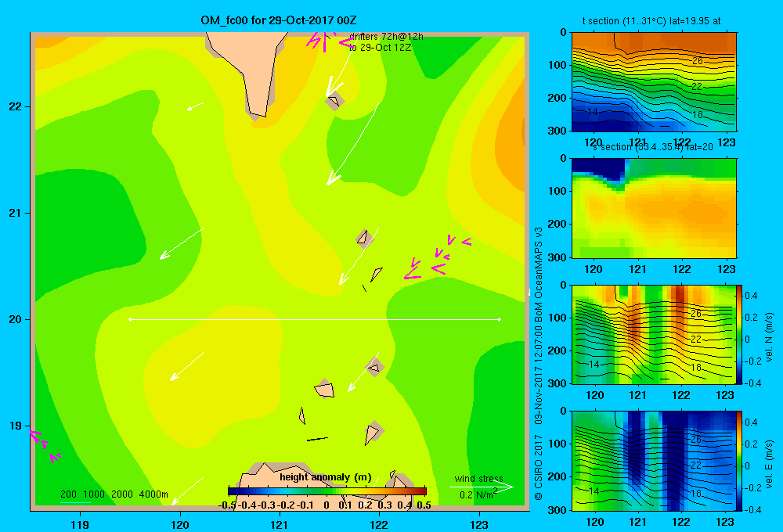783x532 pixels.
Task: Click the 'vel. N (m/s)' axis label
Action: click(x=770, y=337)
